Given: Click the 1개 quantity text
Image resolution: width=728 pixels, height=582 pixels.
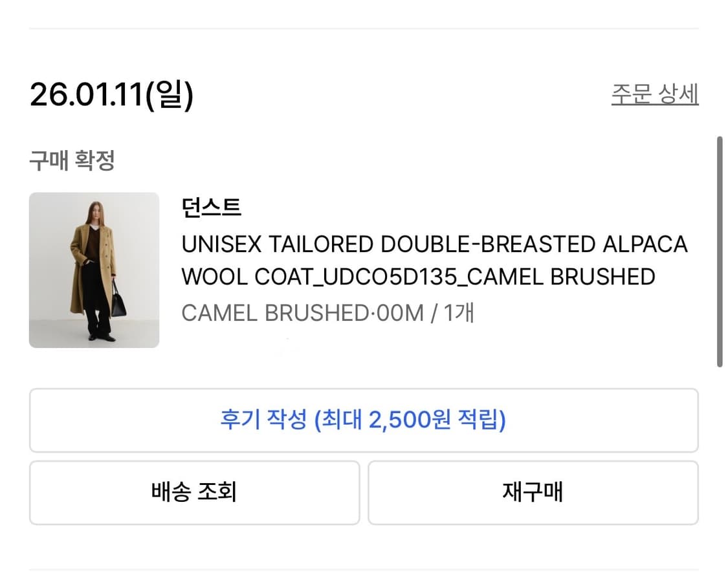Looking at the screenshot, I should click(459, 313).
